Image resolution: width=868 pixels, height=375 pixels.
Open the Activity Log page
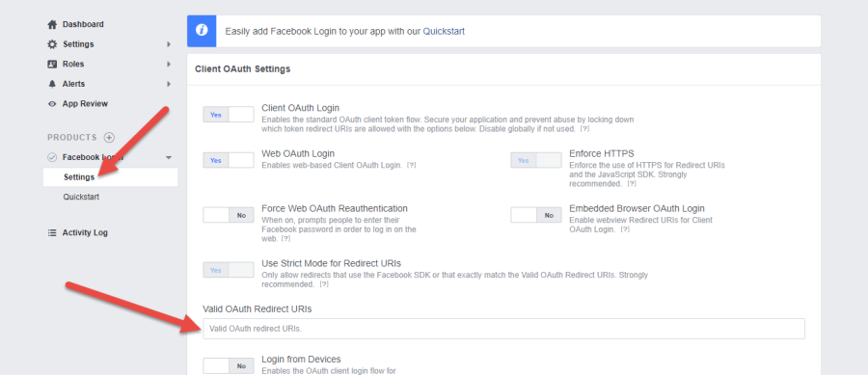pos(85,233)
